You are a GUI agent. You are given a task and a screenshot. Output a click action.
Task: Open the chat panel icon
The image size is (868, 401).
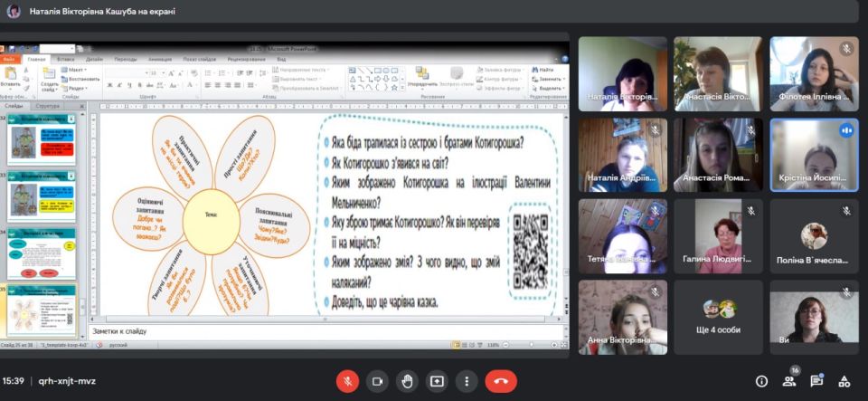tap(816, 380)
